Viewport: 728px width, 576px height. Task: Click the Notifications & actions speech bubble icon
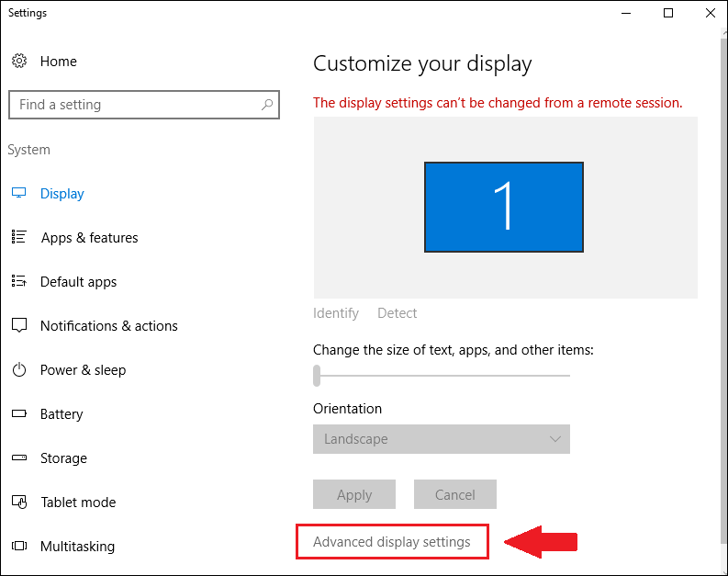click(19, 326)
